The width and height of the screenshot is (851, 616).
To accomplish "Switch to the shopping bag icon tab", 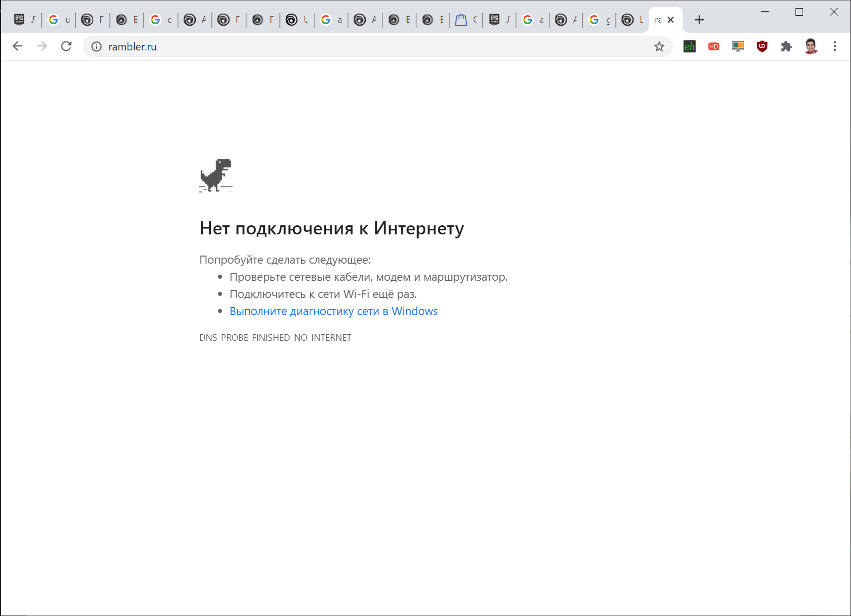I will click(466, 20).
